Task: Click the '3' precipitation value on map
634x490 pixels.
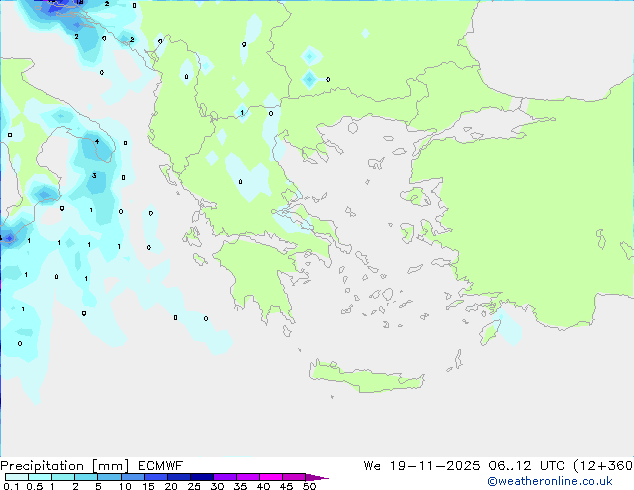Action: tap(94, 175)
